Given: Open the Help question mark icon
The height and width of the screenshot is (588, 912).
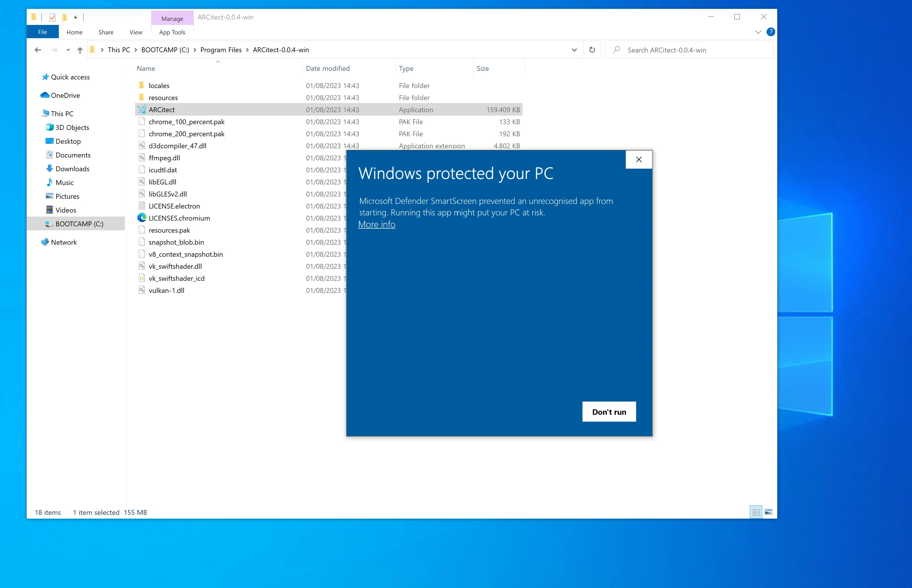Looking at the screenshot, I should 771,32.
